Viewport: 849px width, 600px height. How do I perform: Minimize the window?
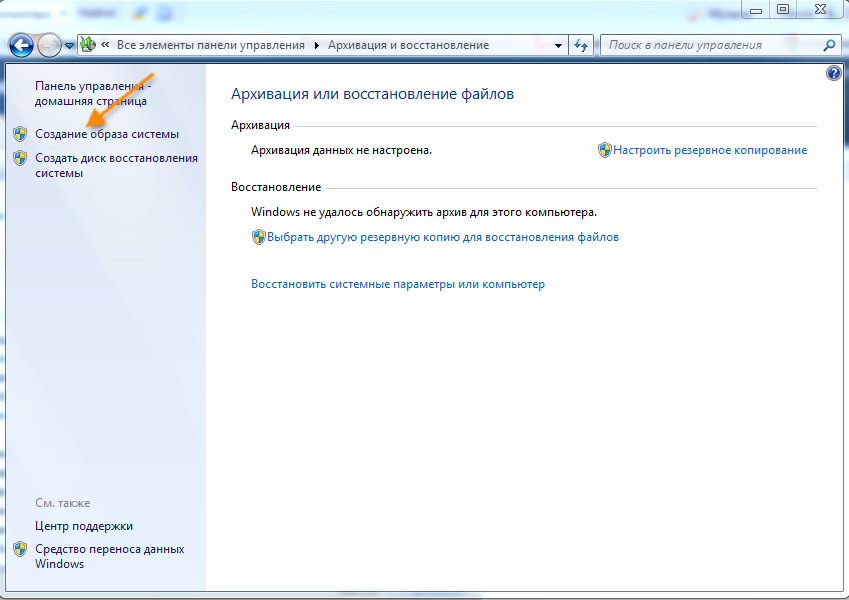[x=756, y=10]
